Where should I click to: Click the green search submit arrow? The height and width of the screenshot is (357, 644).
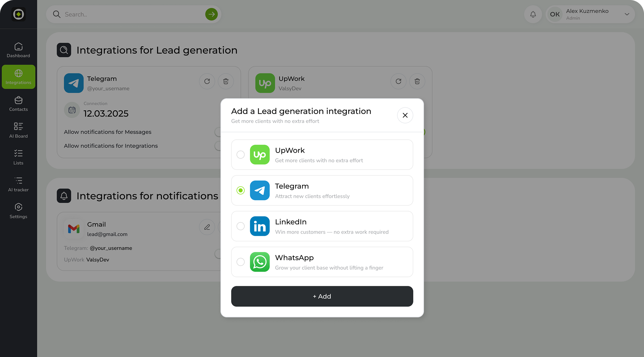point(211,14)
